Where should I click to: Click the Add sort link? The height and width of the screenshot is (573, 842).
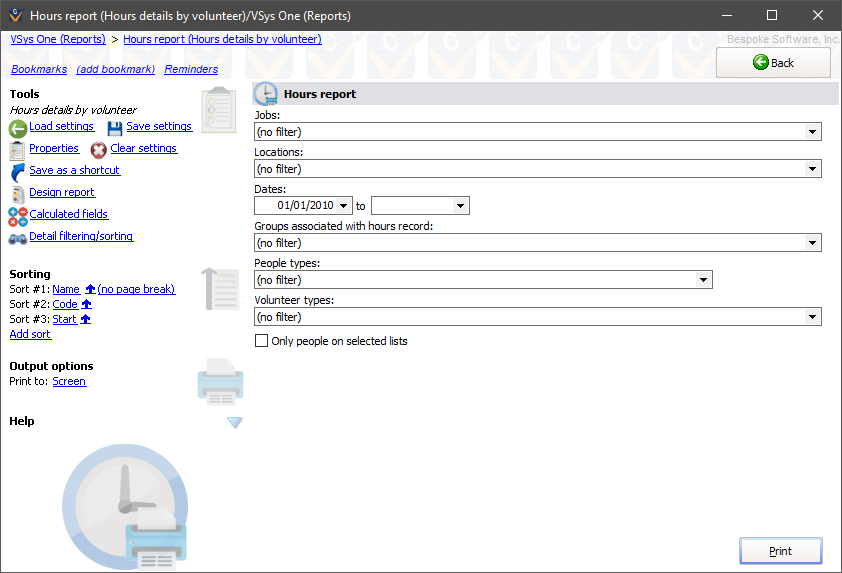pos(30,335)
